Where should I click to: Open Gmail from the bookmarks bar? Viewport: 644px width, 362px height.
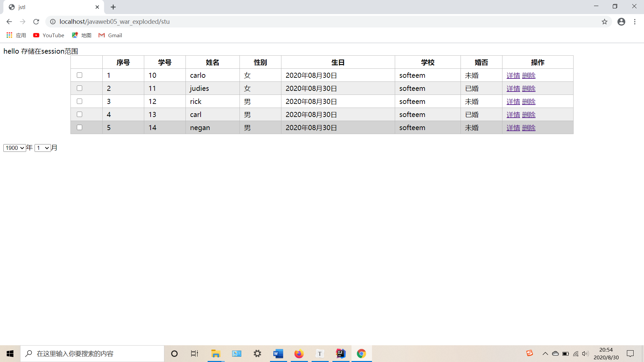tap(110, 35)
